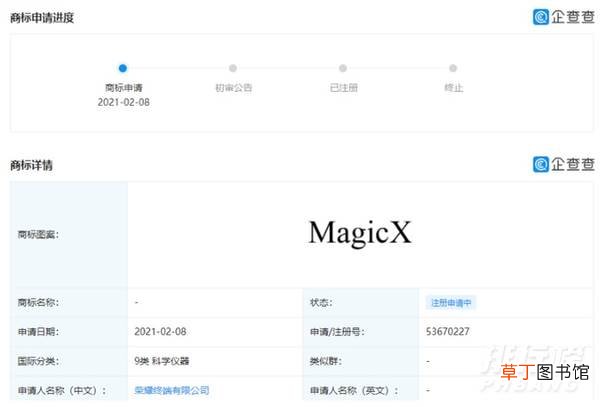The width and height of the screenshot is (600, 407).
Task: Click the 申请人名称（英文） field label
Action: tap(354, 390)
